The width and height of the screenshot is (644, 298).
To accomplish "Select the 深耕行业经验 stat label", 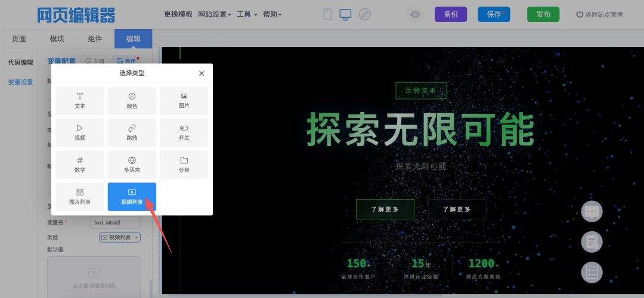I will coord(420,277).
